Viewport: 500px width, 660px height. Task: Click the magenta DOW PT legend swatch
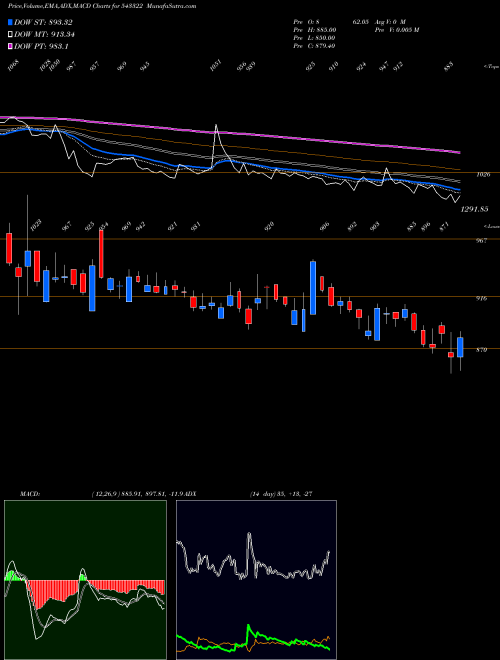point(10,46)
